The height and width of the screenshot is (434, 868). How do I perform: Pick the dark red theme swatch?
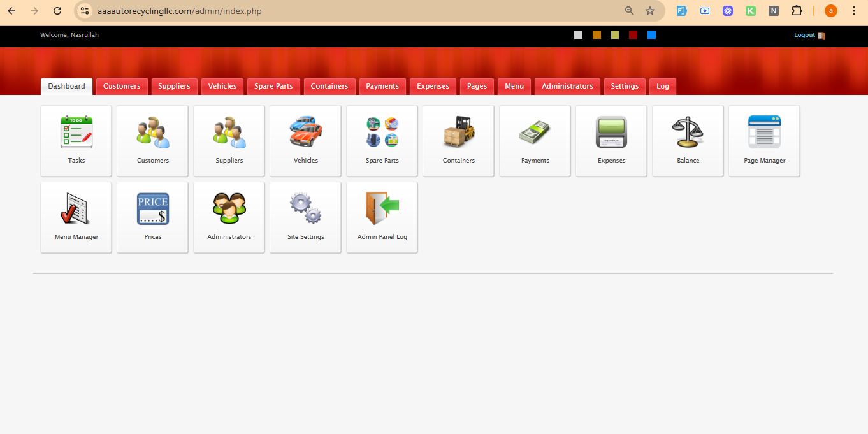coord(633,35)
